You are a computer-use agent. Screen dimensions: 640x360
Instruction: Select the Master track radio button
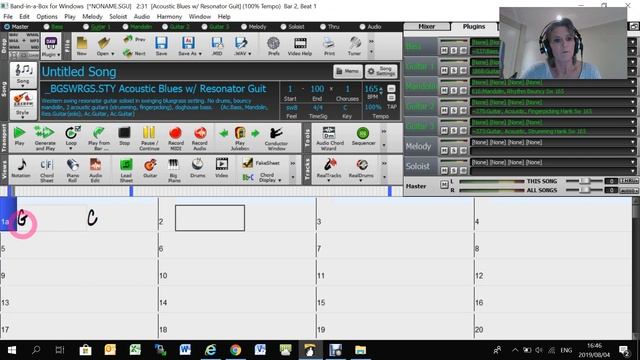tap(7, 27)
